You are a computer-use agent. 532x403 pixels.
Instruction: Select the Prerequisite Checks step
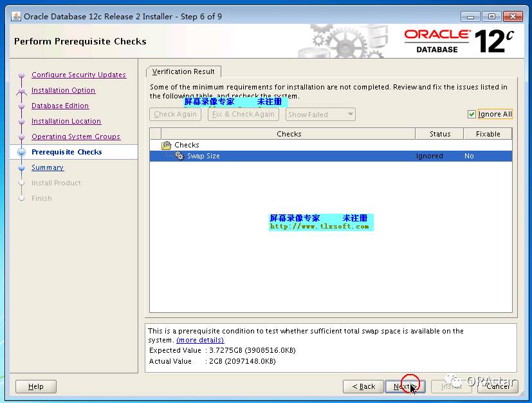[x=66, y=152]
